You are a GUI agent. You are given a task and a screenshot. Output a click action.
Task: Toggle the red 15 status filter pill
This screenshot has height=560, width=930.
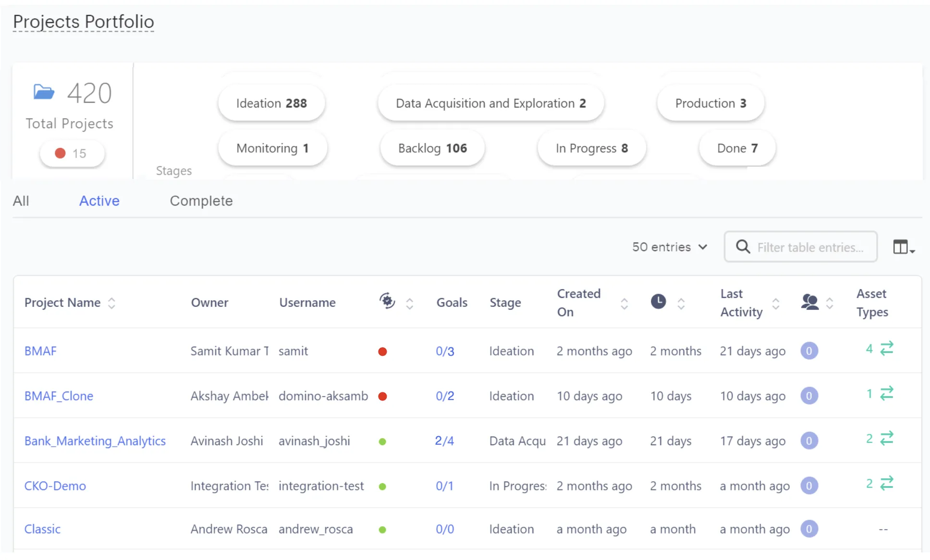72,154
